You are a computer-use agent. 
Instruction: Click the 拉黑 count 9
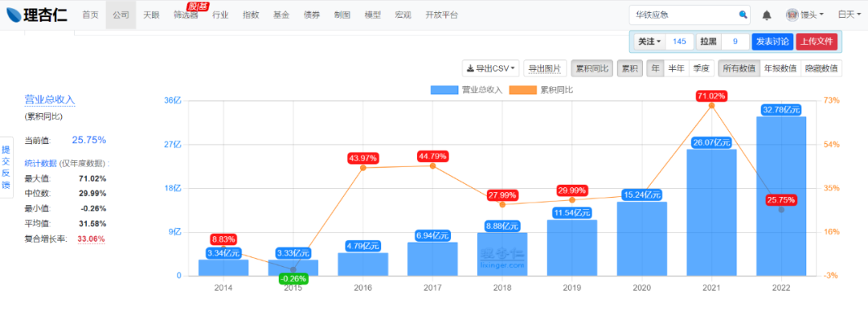coord(735,42)
